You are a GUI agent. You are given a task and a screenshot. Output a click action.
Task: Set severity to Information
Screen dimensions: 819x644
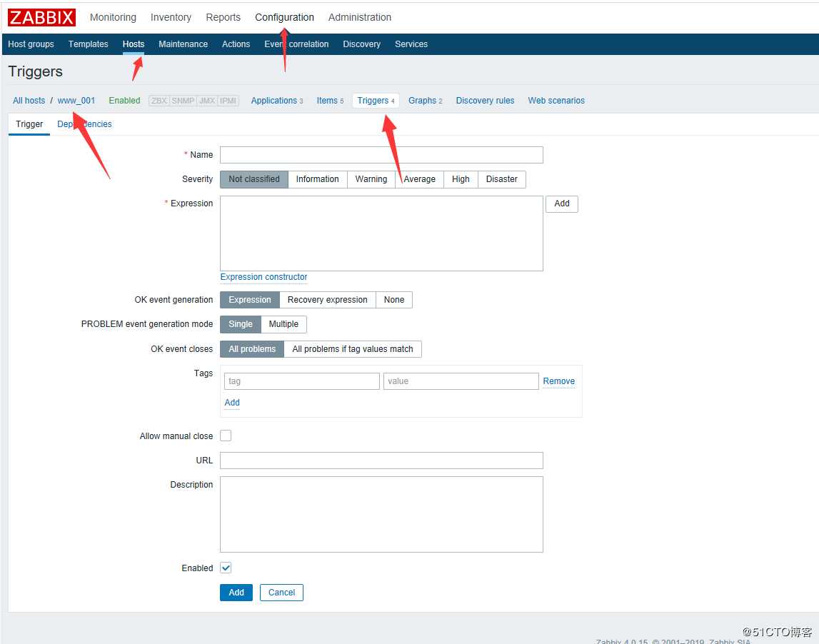point(318,179)
